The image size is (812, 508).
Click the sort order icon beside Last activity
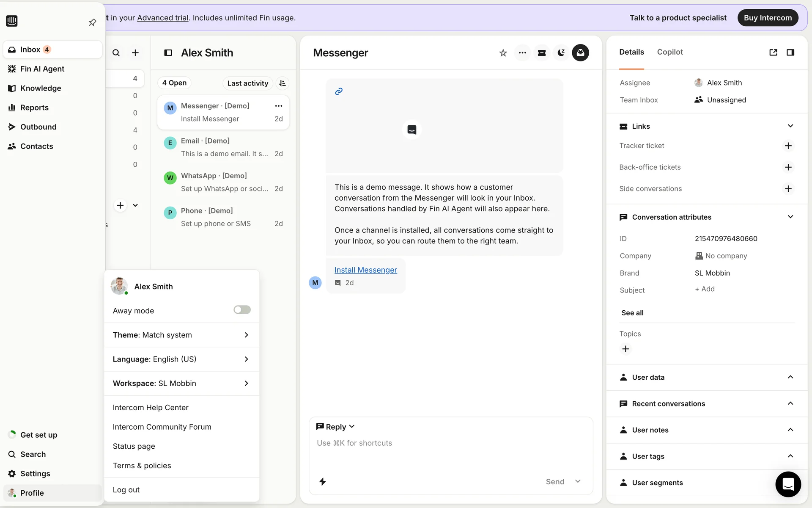(283, 83)
